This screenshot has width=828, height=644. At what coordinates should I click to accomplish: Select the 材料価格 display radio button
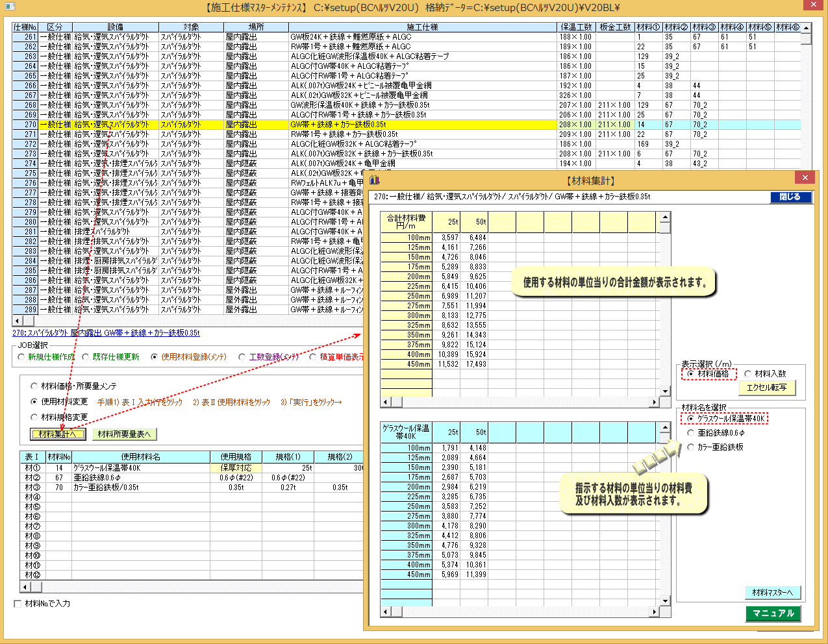click(x=690, y=374)
